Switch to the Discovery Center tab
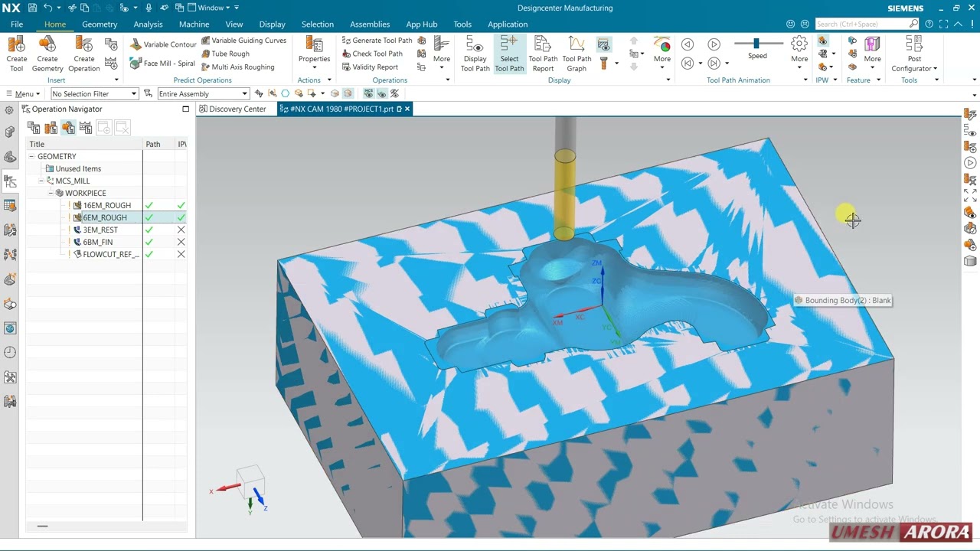Viewport: 980px width, 551px height. (x=232, y=109)
